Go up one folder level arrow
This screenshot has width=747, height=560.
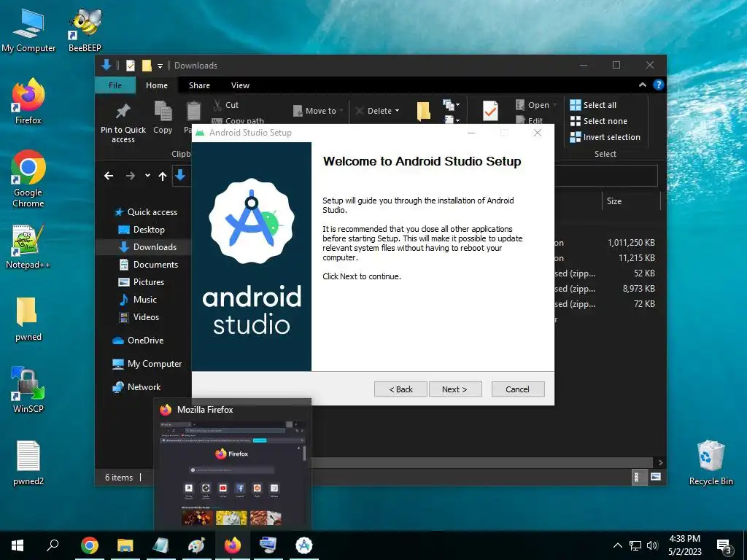click(x=163, y=176)
